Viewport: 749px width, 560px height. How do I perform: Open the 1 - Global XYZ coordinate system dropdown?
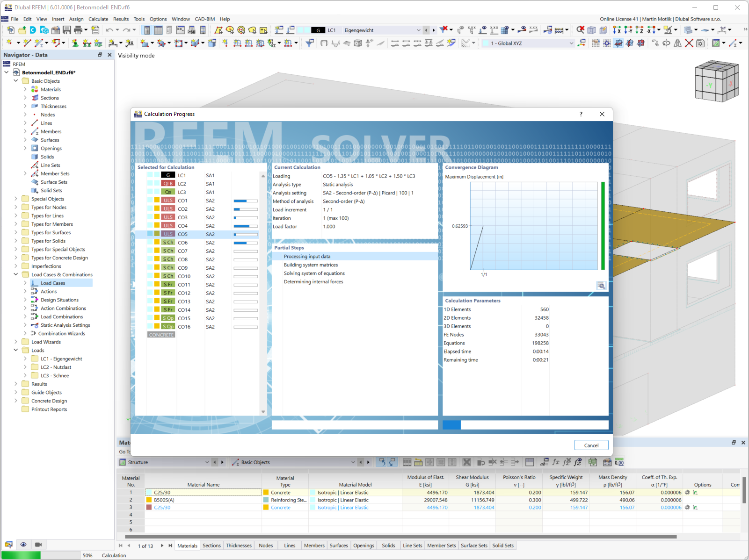pos(571,43)
